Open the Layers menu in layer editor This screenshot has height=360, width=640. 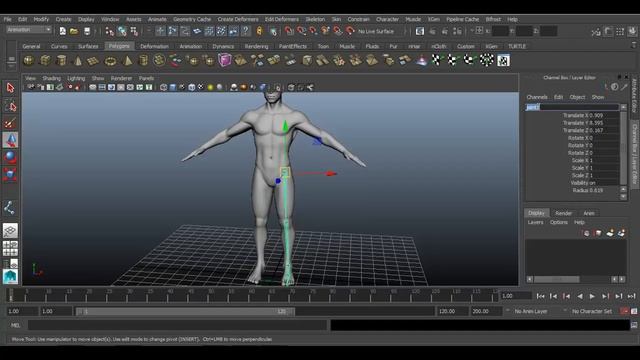(535, 222)
